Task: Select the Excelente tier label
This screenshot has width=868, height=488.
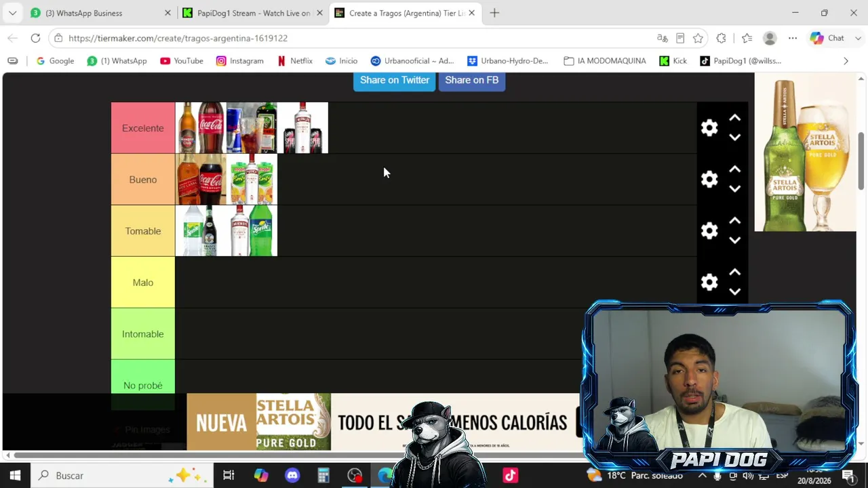Action: (x=143, y=128)
